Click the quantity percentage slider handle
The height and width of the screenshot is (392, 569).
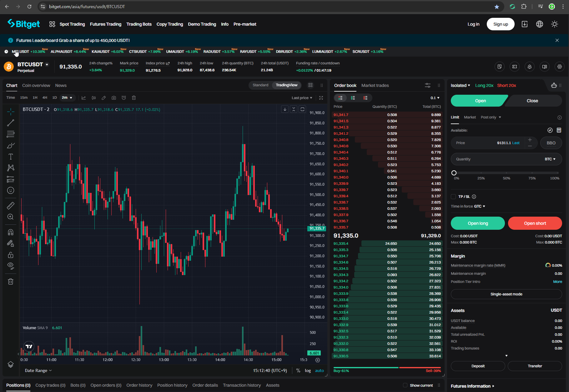(454, 173)
